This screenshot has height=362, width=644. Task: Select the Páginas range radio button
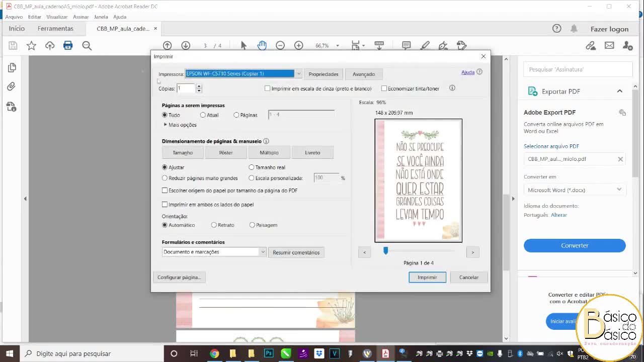click(236, 115)
